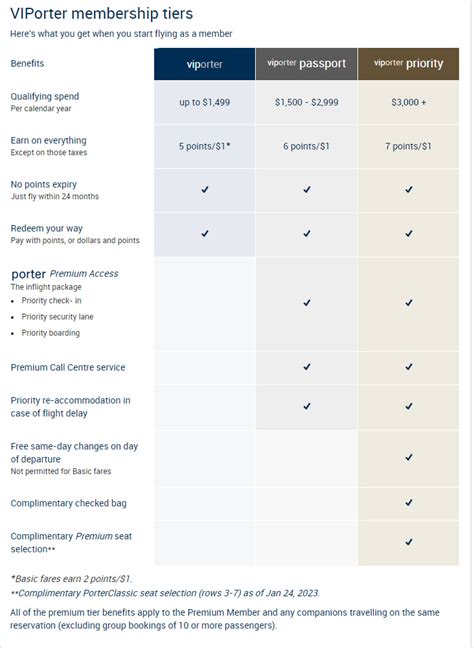
Task: Click the 'Basic fares earn 2 points/$1' footnote
Action: pyautogui.click(x=71, y=579)
